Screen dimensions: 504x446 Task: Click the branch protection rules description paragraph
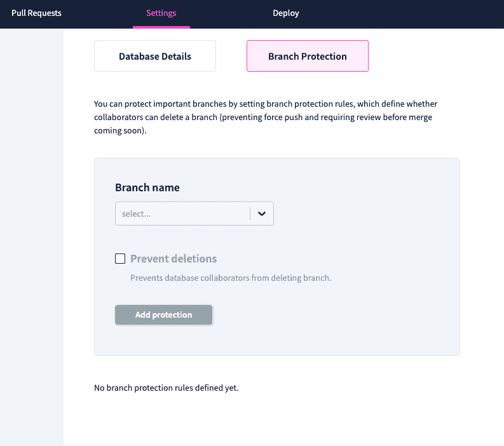(266, 118)
